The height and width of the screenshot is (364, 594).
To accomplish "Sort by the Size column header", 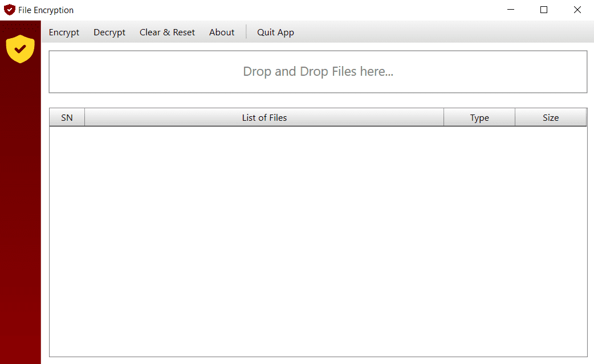I will point(551,118).
